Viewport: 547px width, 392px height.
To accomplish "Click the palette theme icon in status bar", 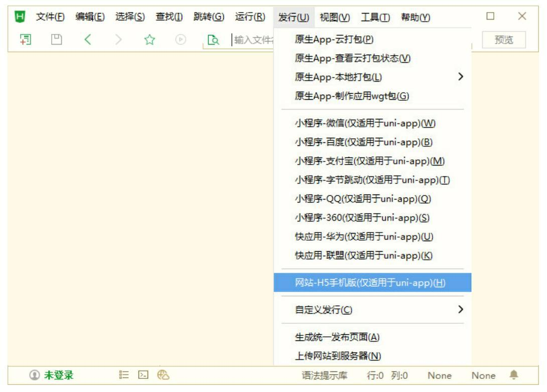I will click(x=163, y=375).
